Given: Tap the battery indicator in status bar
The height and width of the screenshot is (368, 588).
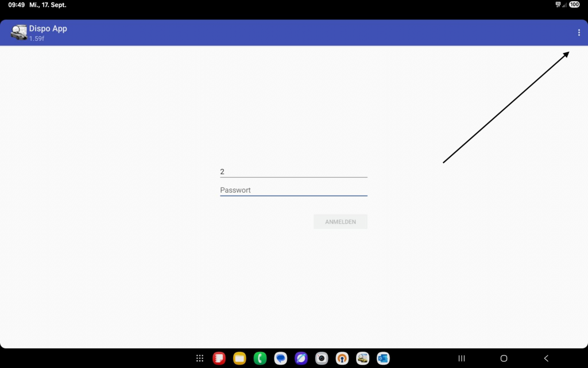Looking at the screenshot, I should (x=574, y=5).
